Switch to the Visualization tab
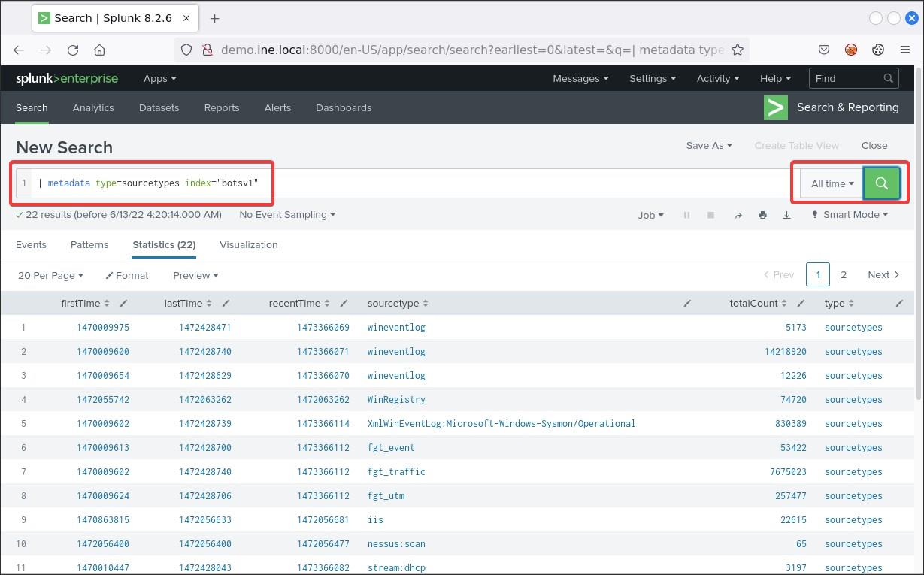This screenshot has height=575, width=924. [x=248, y=244]
